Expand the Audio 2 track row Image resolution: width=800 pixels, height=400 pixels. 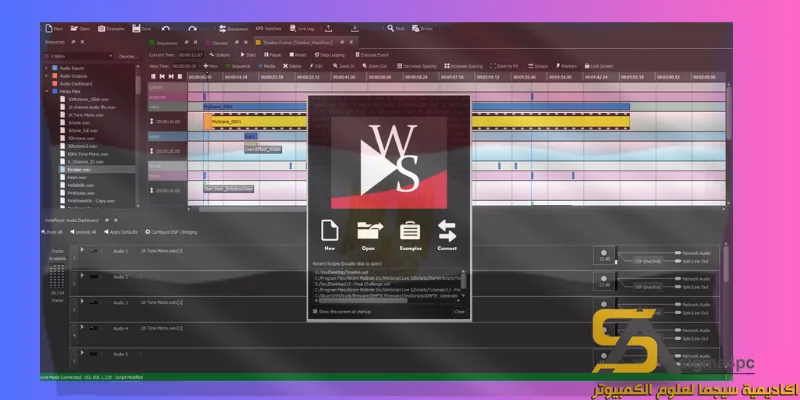pos(82,276)
